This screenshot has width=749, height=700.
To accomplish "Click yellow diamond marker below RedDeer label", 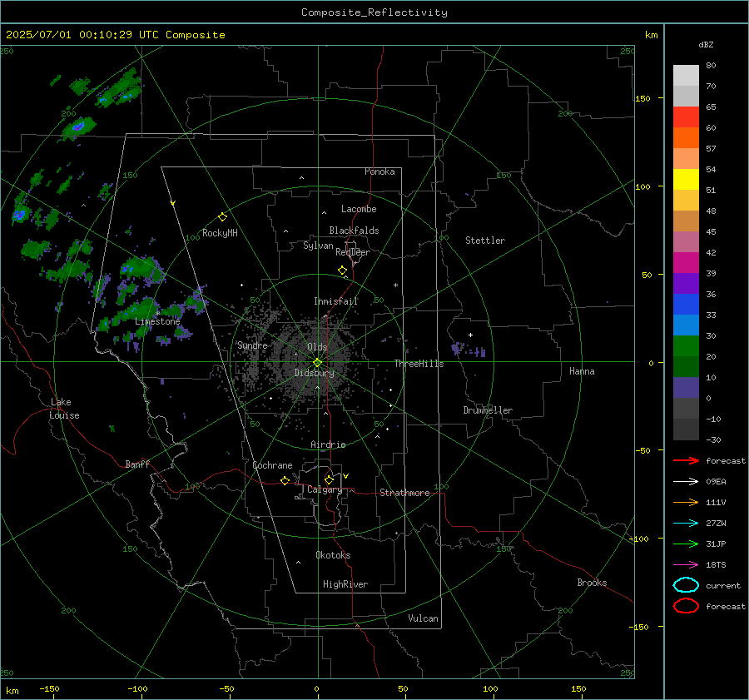I will (x=342, y=271).
